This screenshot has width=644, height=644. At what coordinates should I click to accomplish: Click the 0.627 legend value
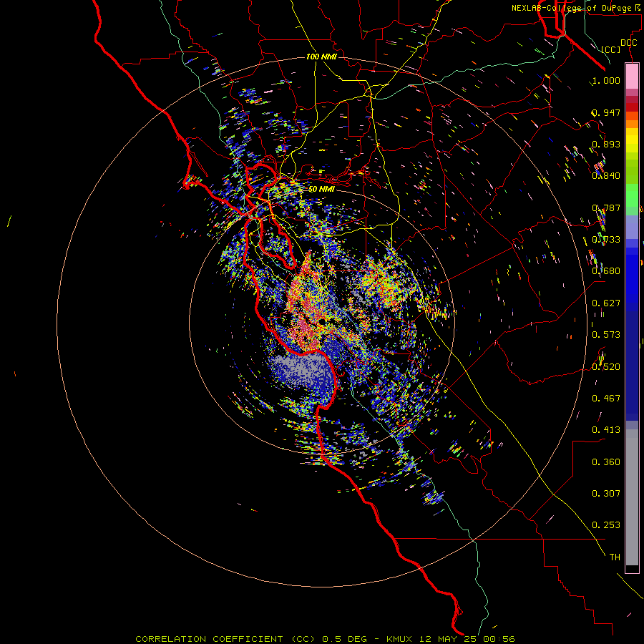606,303
